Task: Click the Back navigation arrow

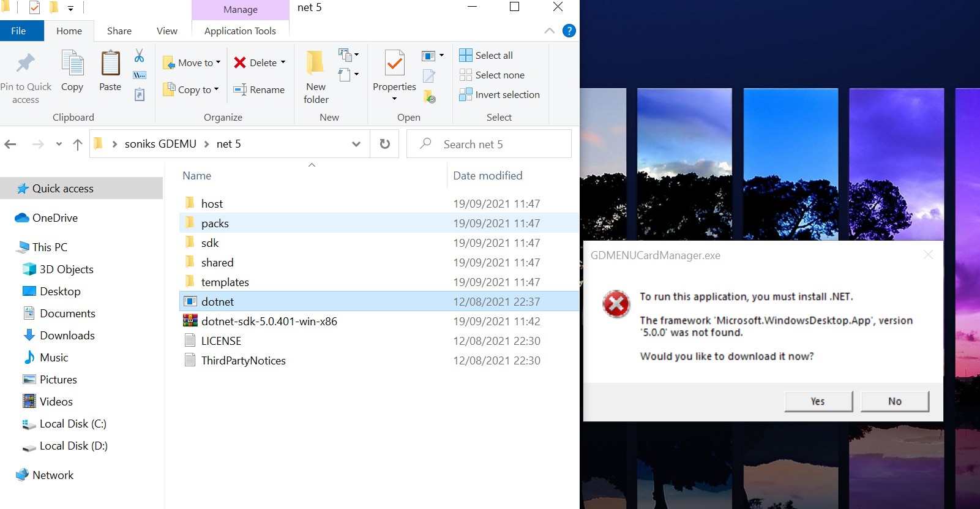Action: tap(10, 144)
